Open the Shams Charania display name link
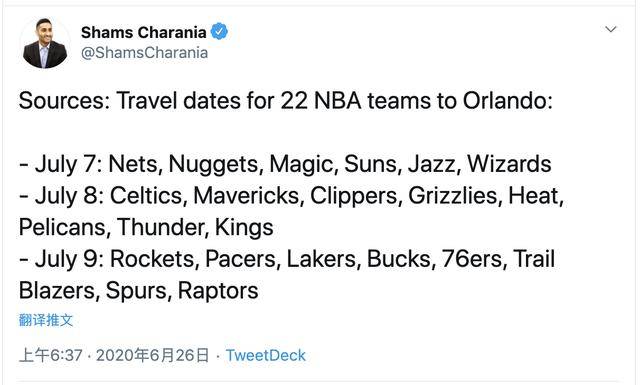The image size is (640, 385). [144, 32]
